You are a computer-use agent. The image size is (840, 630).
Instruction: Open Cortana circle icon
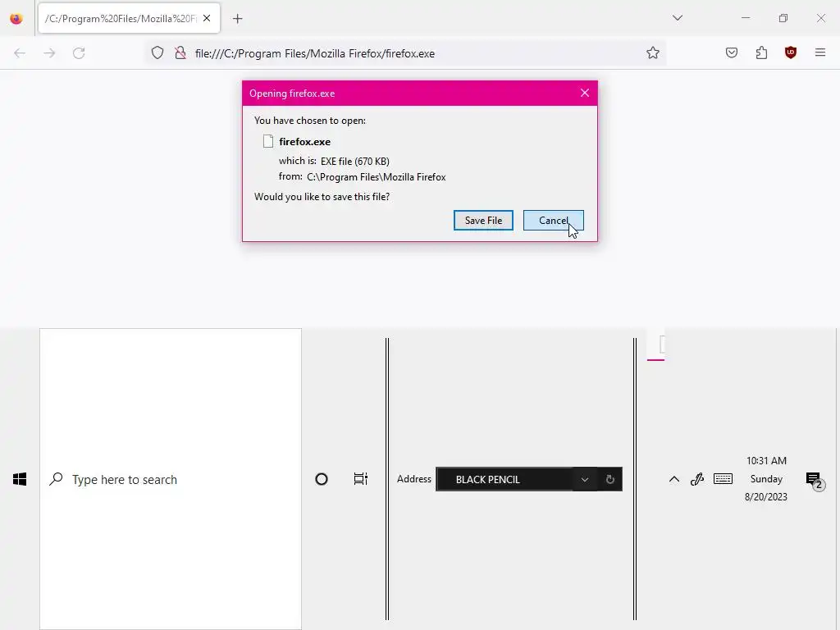[x=322, y=479]
